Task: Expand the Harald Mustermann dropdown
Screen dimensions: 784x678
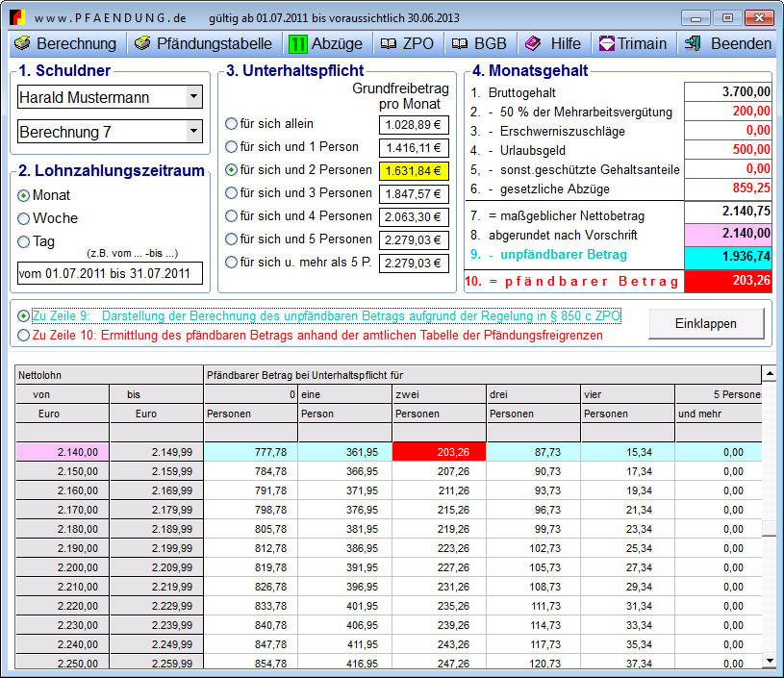Action: click(x=194, y=96)
